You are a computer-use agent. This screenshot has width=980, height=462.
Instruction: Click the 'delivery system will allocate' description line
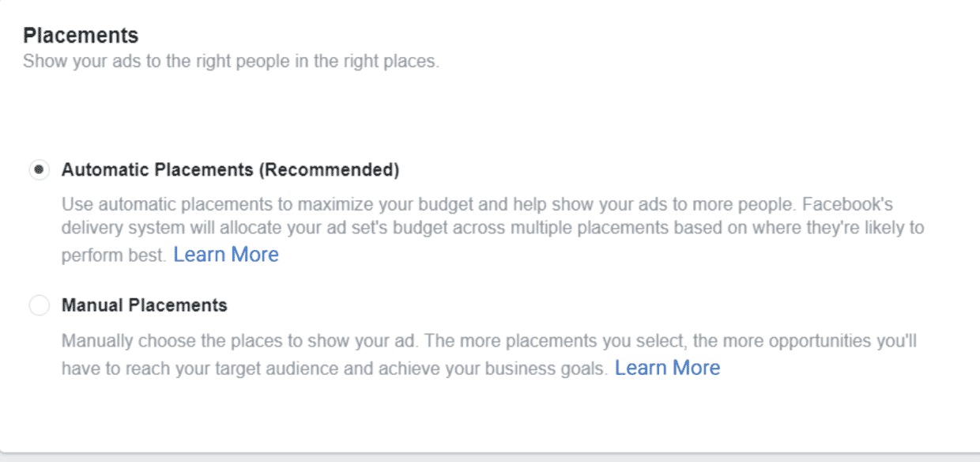[493, 229]
